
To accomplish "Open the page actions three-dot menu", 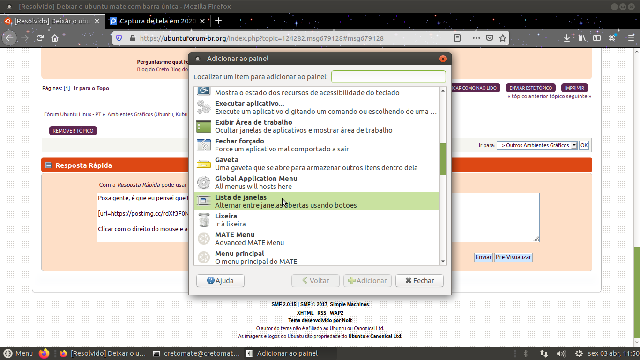I will click(476, 38).
